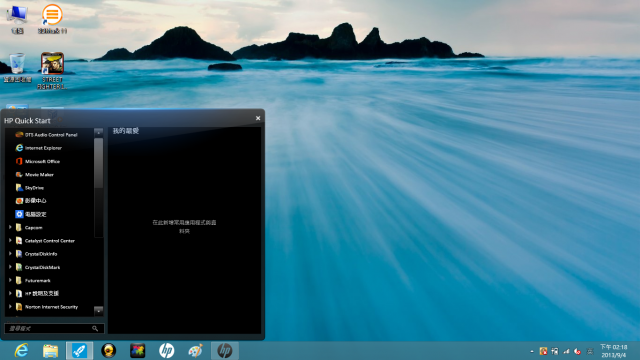
Task: Click the red tray icon beside network
Action: (x=578, y=351)
